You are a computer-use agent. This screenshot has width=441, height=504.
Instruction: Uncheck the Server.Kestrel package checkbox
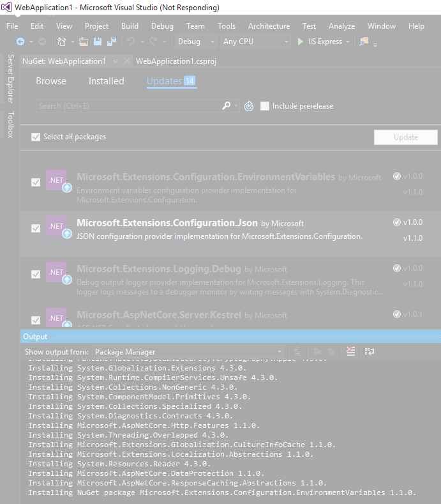pos(36,320)
